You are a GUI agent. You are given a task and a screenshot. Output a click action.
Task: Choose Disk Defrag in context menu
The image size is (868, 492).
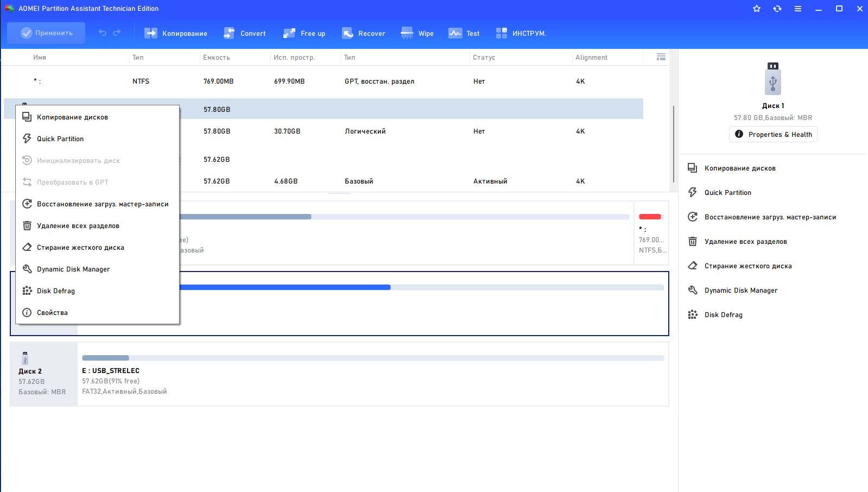(98, 291)
